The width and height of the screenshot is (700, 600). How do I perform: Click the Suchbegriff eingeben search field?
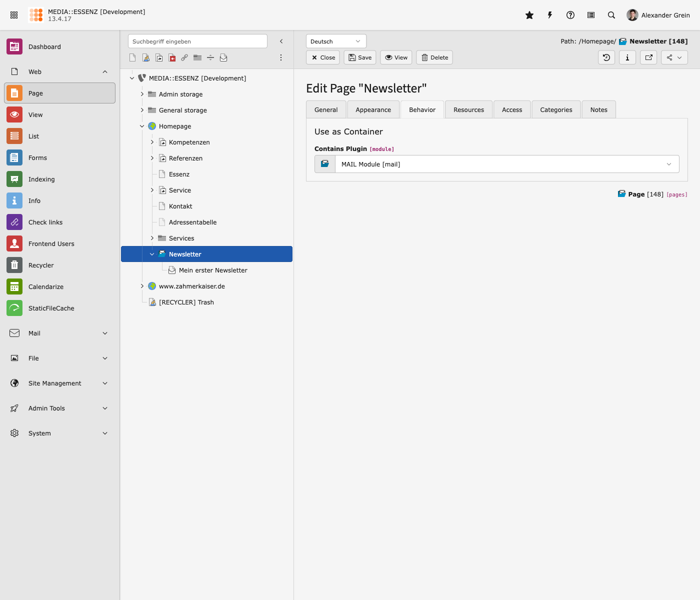(x=197, y=41)
